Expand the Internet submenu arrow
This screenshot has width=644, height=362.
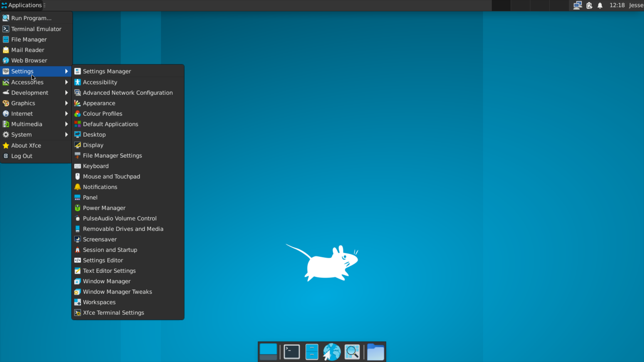(x=66, y=114)
